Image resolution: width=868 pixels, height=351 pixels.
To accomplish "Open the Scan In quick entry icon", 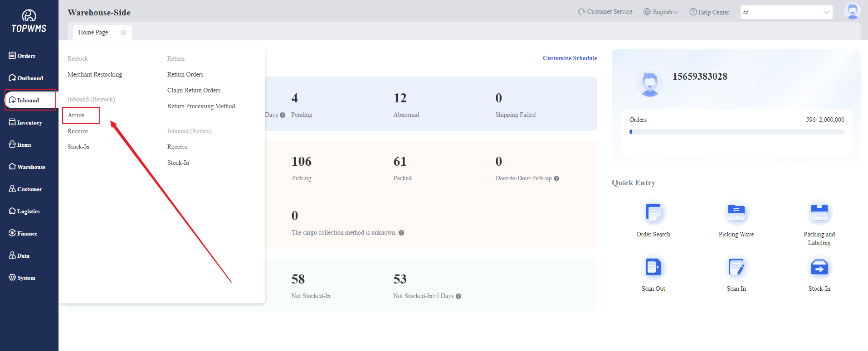I will (736, 267).
